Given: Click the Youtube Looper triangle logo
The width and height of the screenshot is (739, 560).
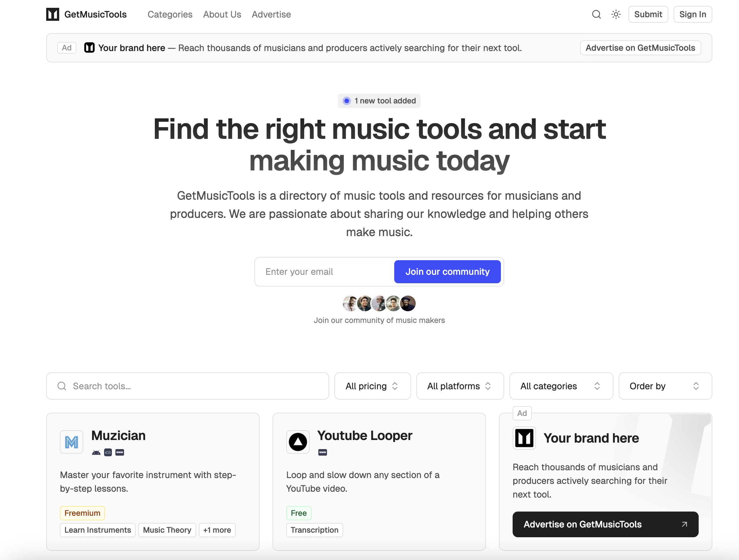Looking at the screenshot, I should pyautogui.click(x=298, y=442).
